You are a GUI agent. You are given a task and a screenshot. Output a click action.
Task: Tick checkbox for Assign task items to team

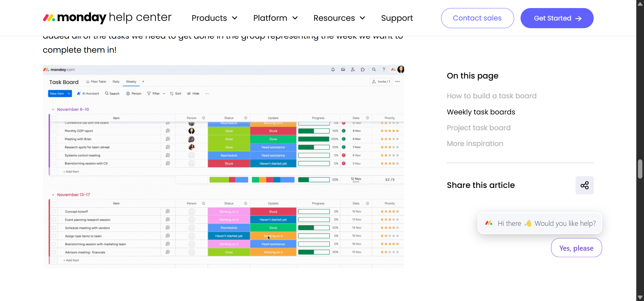point(54,236)
